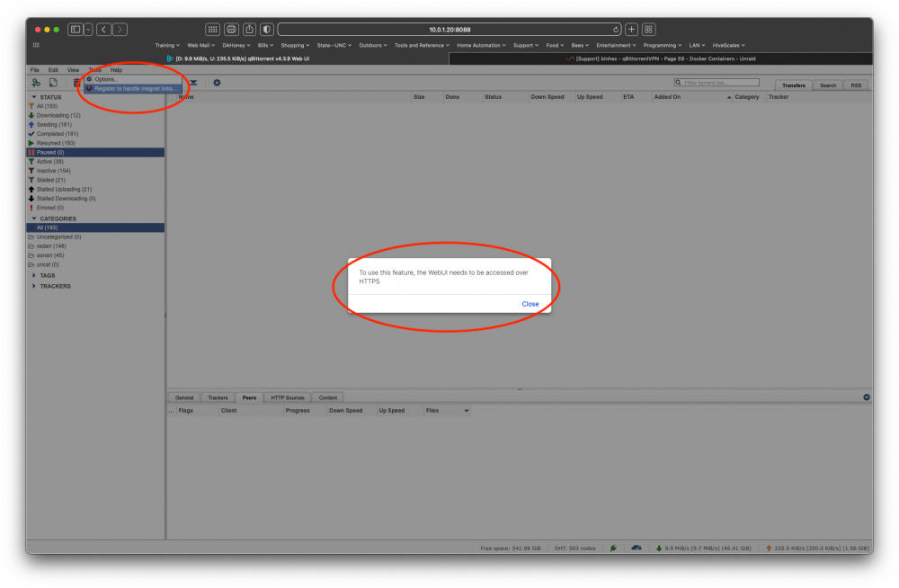The width and height of the screenshot is (899, 588).
Task: Open the Edit menu
Action: pos(53,70)
